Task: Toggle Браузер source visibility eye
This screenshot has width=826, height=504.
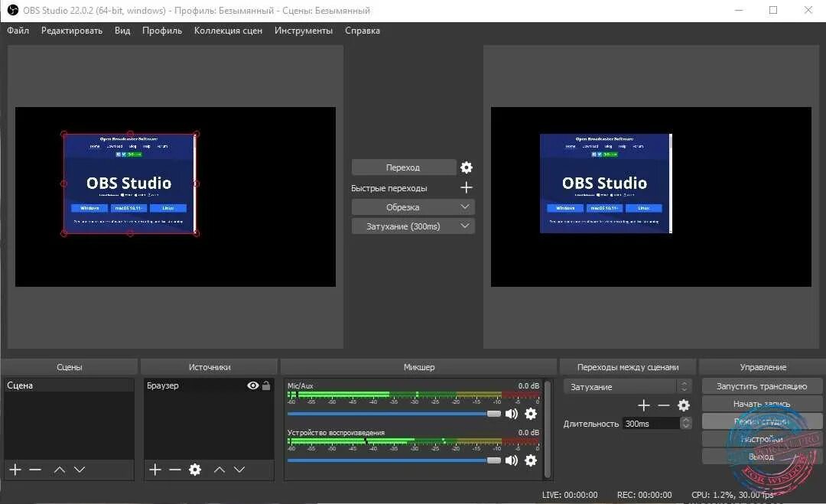Action: (253, 385)
